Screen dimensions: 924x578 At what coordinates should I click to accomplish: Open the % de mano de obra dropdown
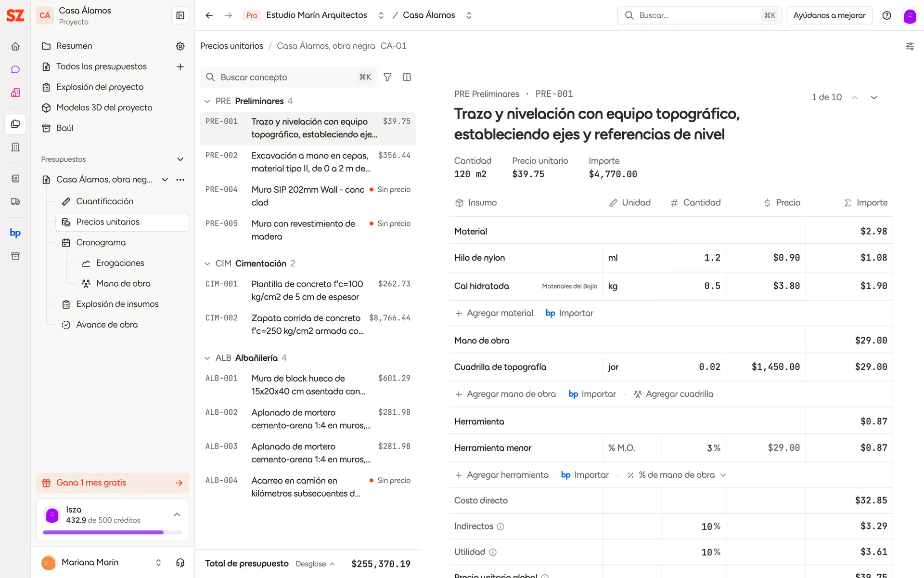tap(677, 475)
